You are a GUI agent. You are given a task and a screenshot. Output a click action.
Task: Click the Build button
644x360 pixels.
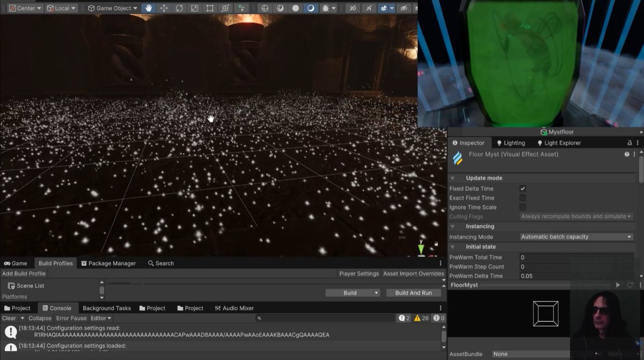pyautogui.click(x=349, y=293)
